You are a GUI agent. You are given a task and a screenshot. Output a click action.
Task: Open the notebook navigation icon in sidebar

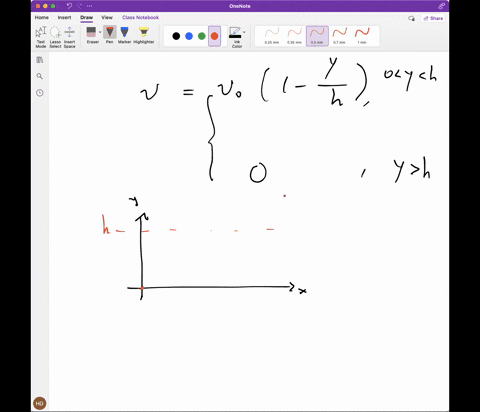[x=40, y=60]
